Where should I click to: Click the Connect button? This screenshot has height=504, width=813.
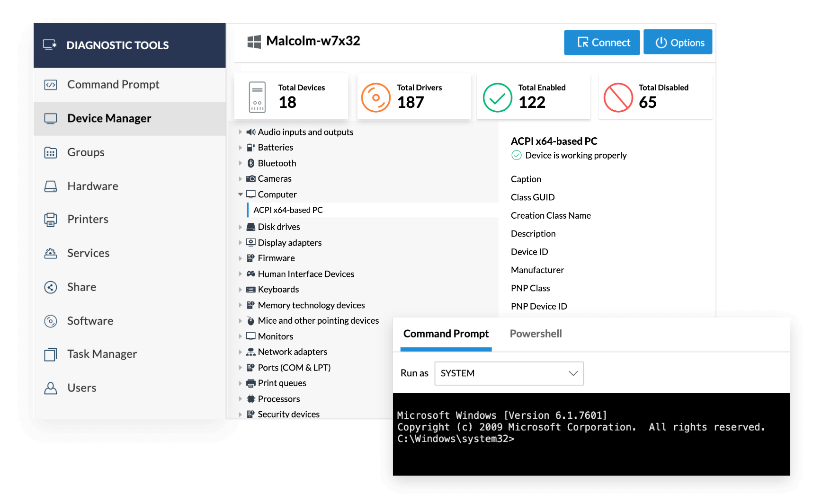pos(602,42)
